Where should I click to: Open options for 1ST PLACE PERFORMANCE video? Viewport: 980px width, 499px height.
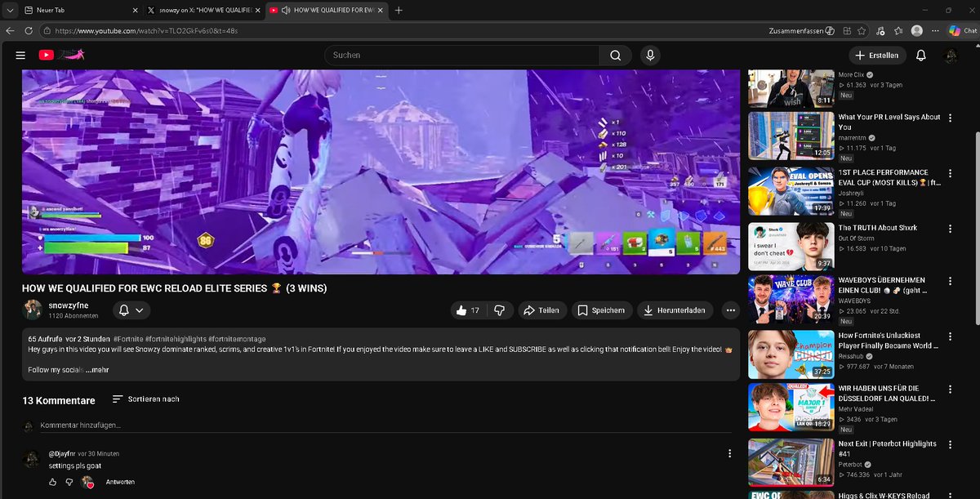pos(950,173)
